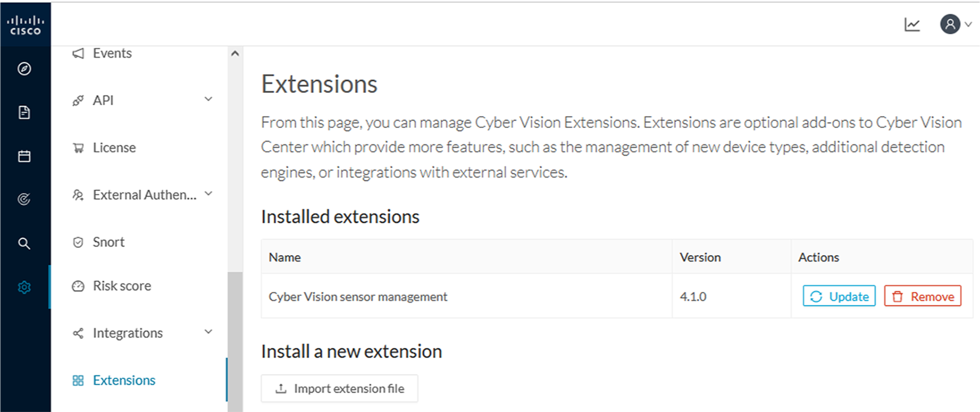Viewport: 980px width, 412px height.
Task: Select the Snort menu entry
Action: [x=108, y=242]
